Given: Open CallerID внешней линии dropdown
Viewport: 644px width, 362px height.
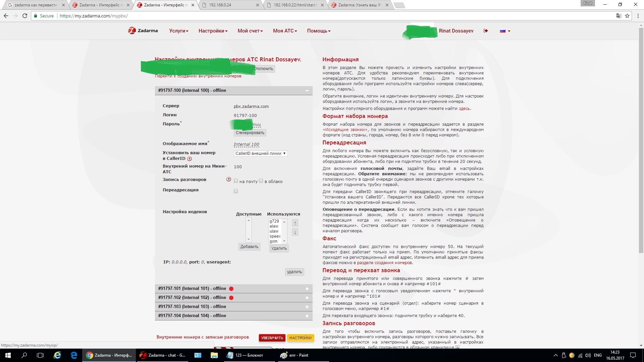Looking at the screenshot, I should (x=260, y=154).
